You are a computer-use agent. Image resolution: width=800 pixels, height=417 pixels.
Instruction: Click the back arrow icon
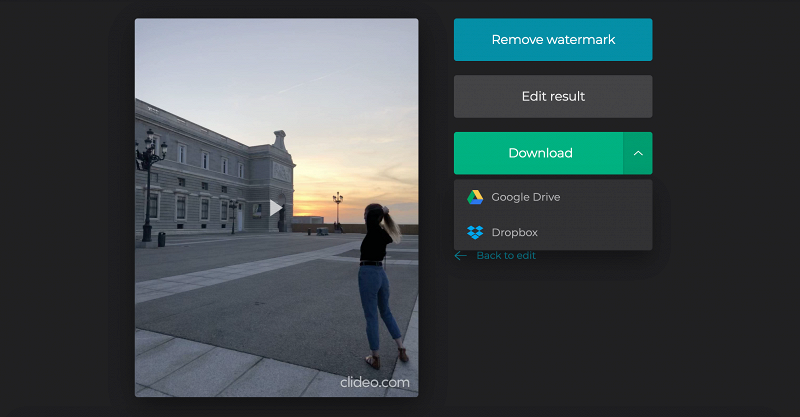(x=460, y=256)
